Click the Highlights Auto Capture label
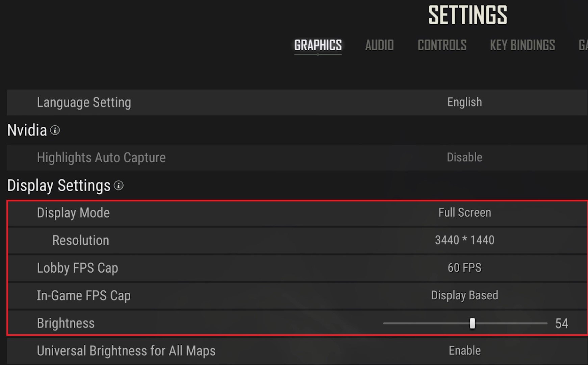 pyautogui.click(x=101, y=157)
